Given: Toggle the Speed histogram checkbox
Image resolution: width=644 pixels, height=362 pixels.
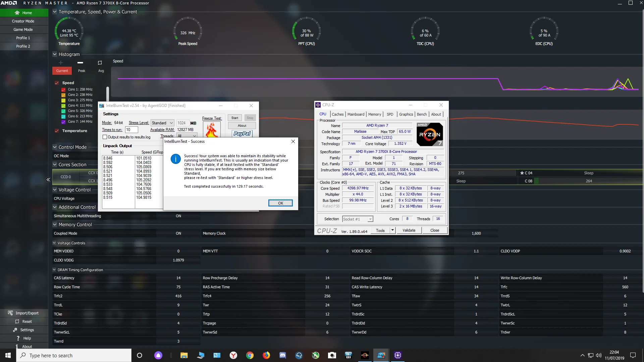Looking at the screenshot, I should pyautogui.click(x=57, y=83).
